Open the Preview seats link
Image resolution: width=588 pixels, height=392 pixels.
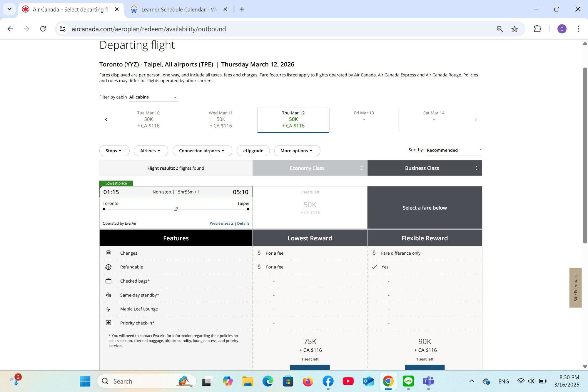click(x=221, y=223)
